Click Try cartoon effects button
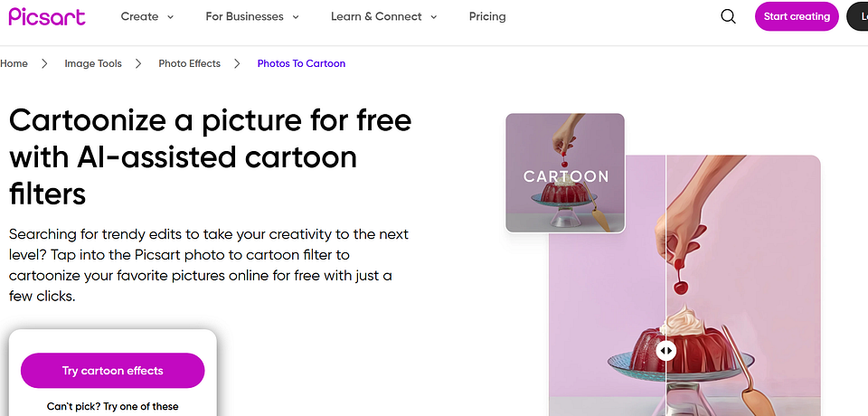Viewport: 868px width, 416px height. 112,371
